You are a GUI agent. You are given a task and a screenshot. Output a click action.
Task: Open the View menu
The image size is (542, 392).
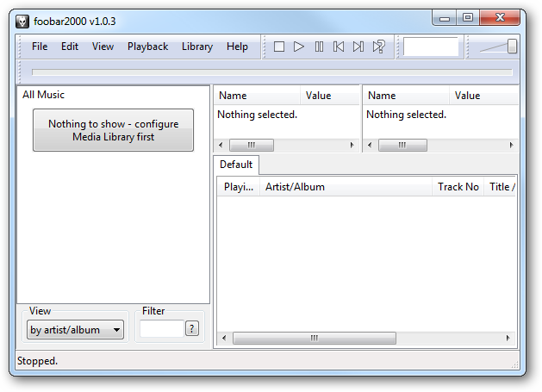[x=103, y=47]
